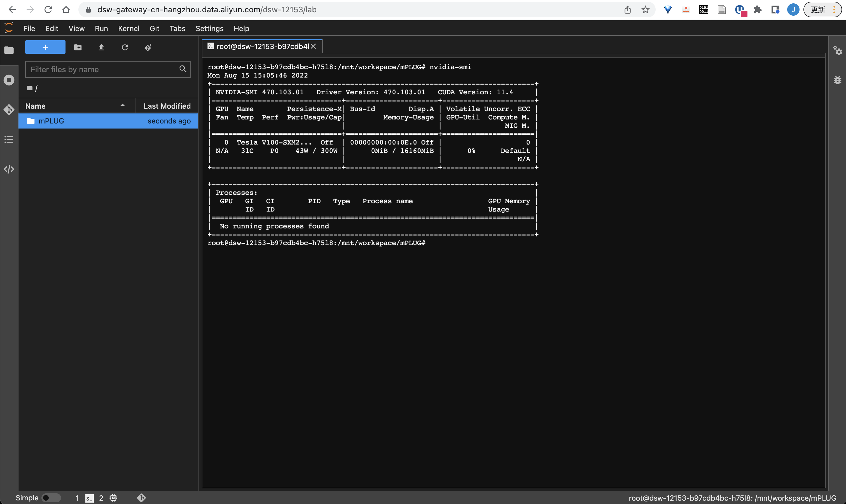Go back in browser history
The width and height of the screenshot is (846, 504).
pyautogui.click(x=12, y=10)
